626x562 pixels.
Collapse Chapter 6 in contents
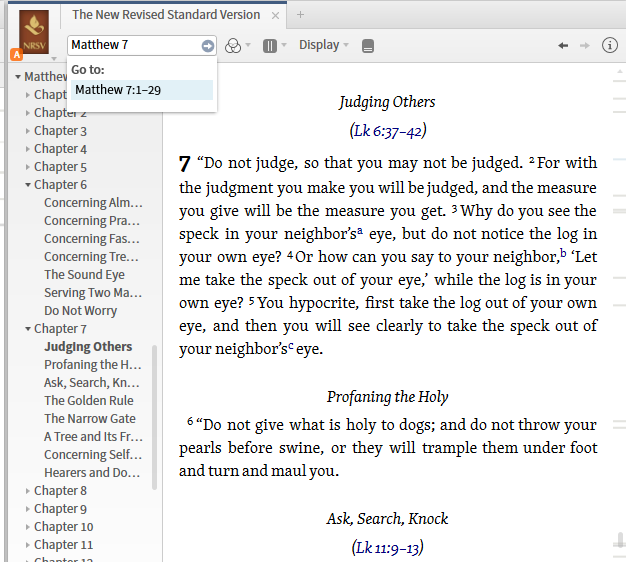coord(28,185)
